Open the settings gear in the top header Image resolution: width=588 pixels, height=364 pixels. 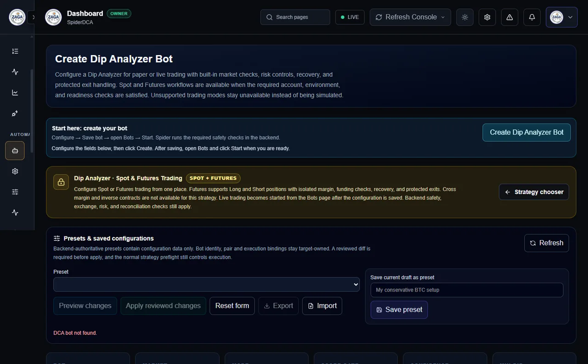[487, 17]
